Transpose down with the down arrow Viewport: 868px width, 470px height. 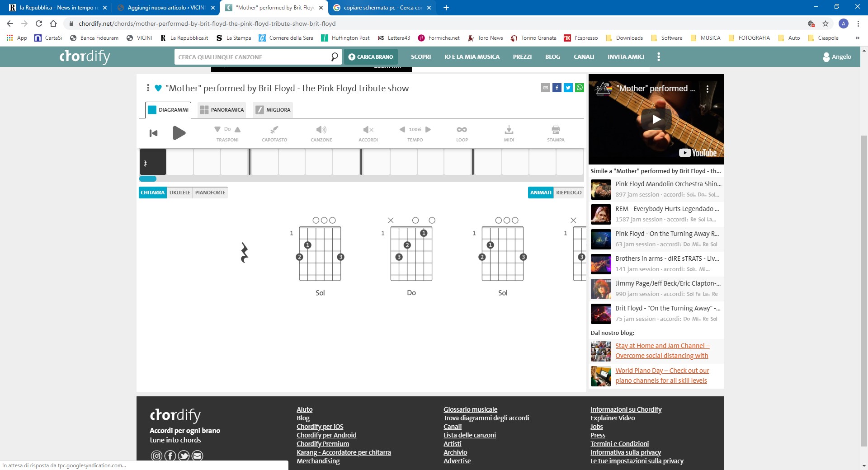(x=217, y=129)
